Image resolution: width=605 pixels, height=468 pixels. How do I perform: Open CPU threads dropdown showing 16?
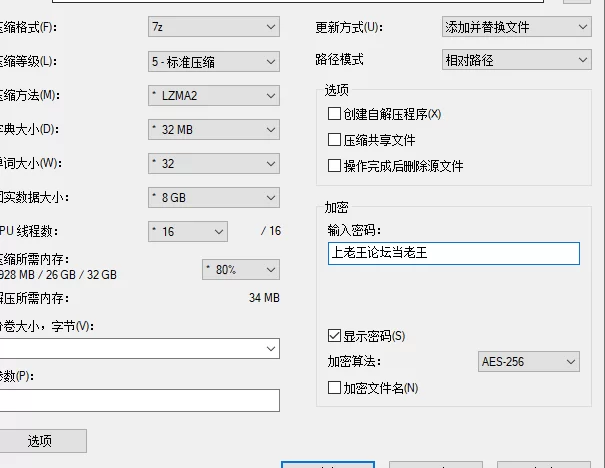(188, 231)
